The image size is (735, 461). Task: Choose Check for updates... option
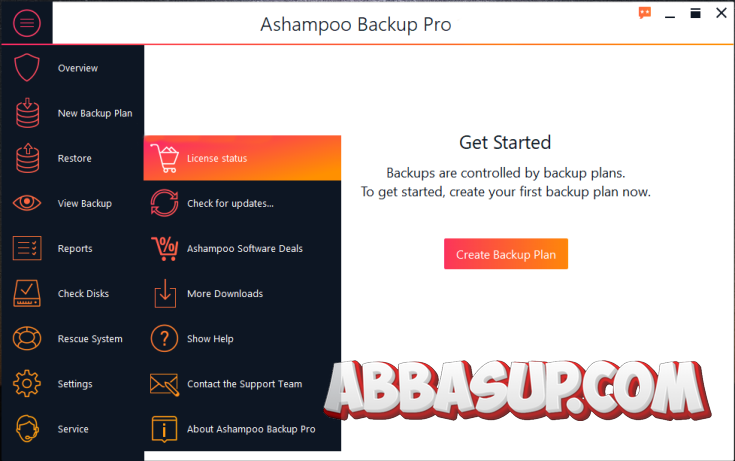point(242,203)
